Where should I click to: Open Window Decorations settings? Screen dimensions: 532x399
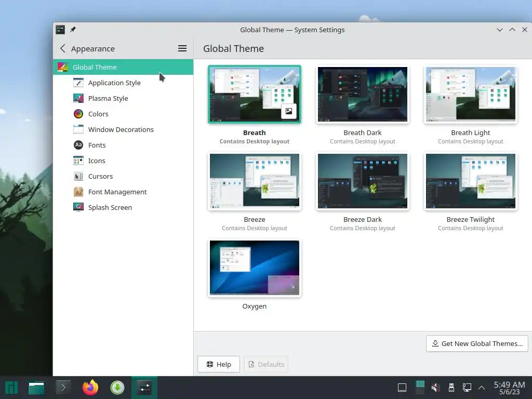123,129
